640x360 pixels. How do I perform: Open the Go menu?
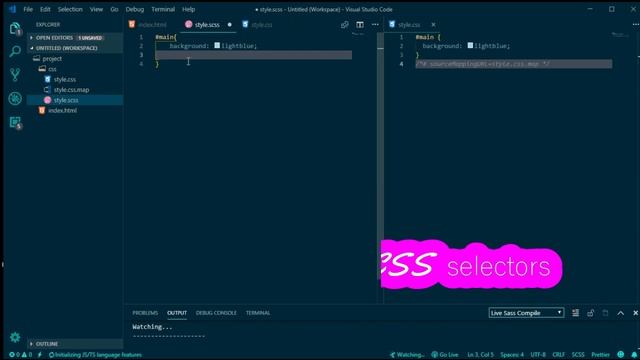(114, 9)
